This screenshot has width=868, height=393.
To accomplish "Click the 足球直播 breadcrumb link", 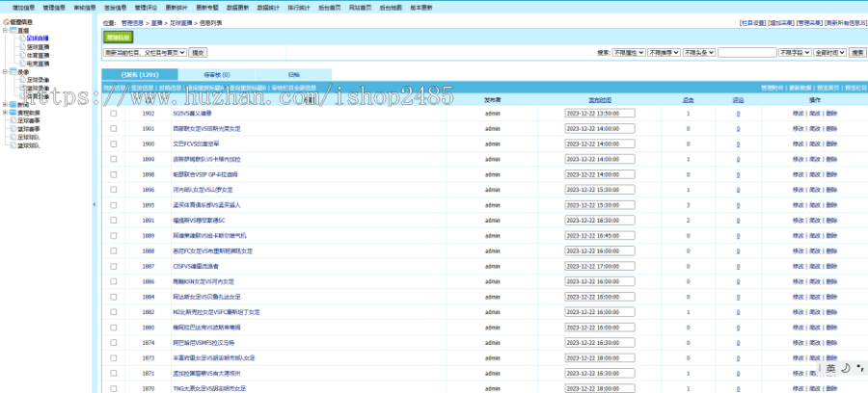I will click(x=181, y=23).
